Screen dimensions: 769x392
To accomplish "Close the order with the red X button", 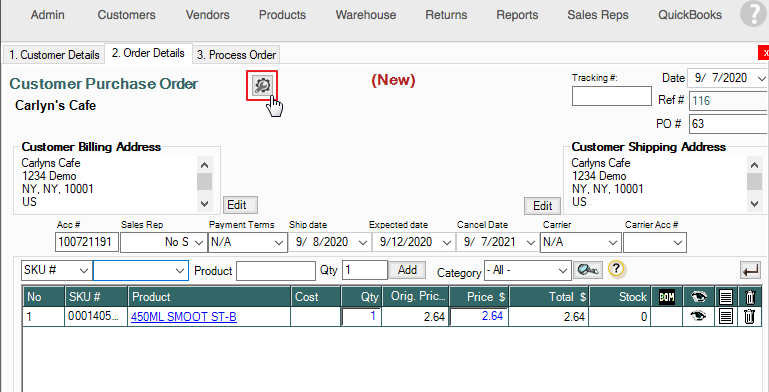I will click(x=764, y=52).
